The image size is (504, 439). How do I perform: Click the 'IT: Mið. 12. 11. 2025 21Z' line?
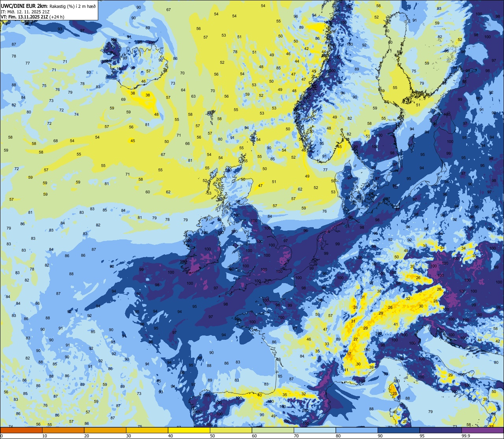25,11
